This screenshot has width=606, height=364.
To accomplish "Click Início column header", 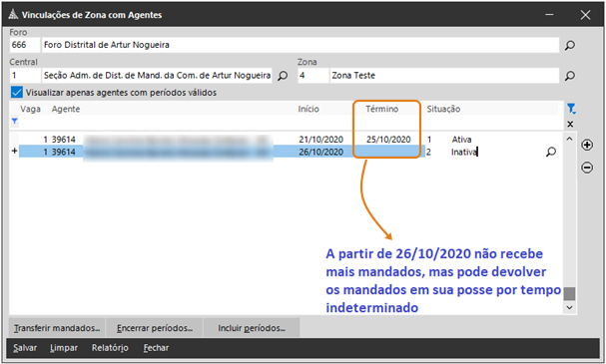I will pos(308,109).
